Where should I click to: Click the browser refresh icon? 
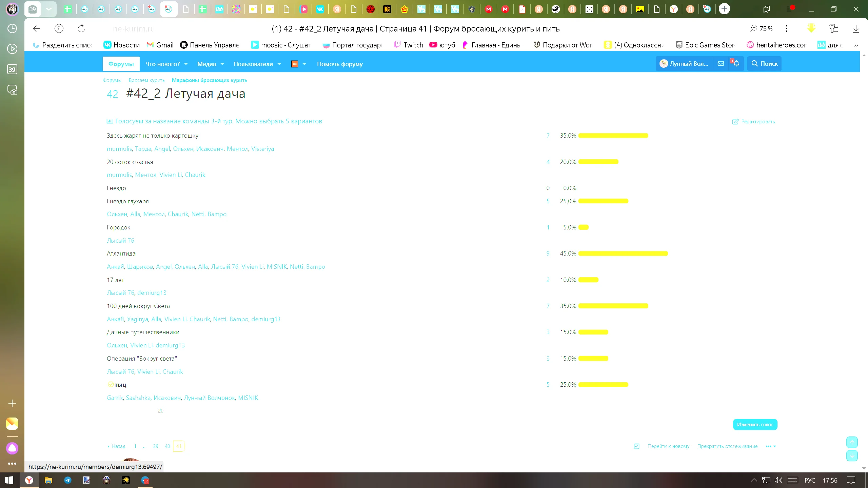coord(81,29)
